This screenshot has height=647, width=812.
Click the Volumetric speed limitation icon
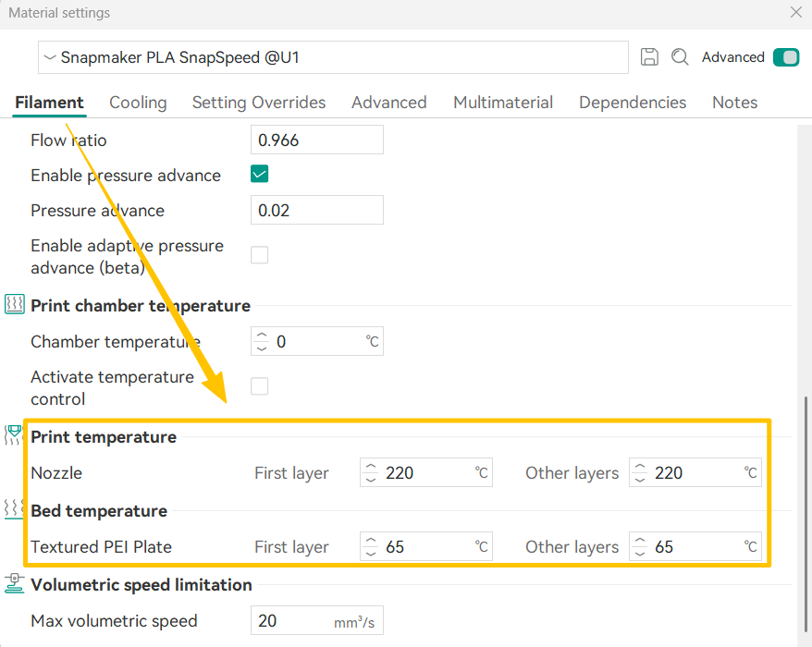(x=15, y=583)
